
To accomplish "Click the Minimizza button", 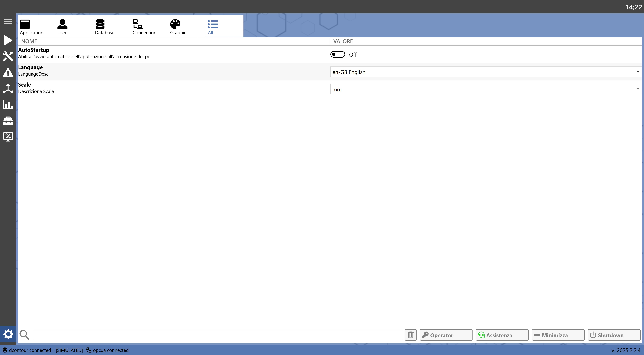I will (x=558, y=335).
